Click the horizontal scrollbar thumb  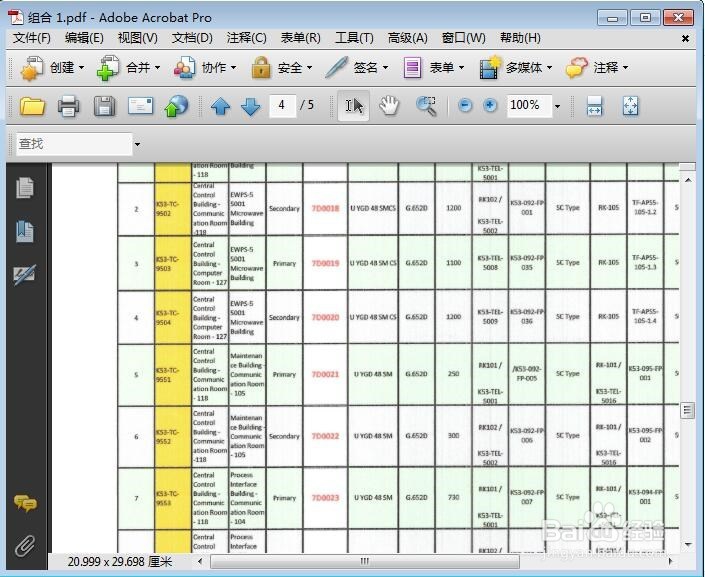click(x=365, y=561)
